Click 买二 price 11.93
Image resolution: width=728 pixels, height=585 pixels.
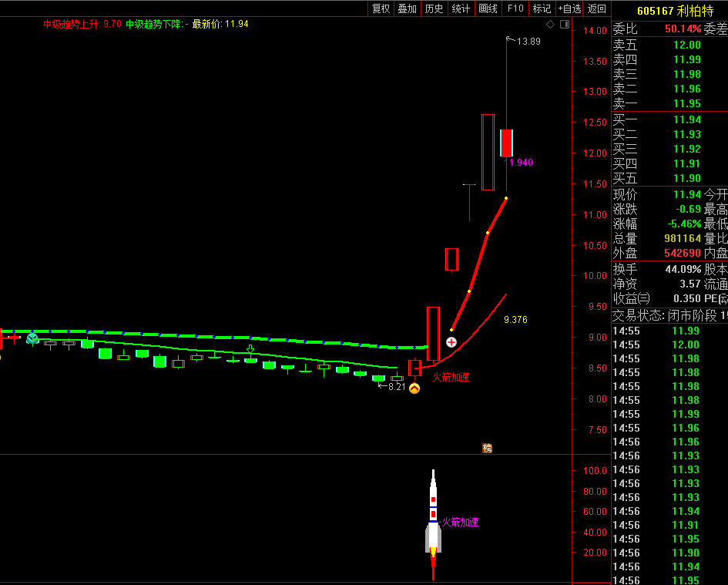coord(686,134)
